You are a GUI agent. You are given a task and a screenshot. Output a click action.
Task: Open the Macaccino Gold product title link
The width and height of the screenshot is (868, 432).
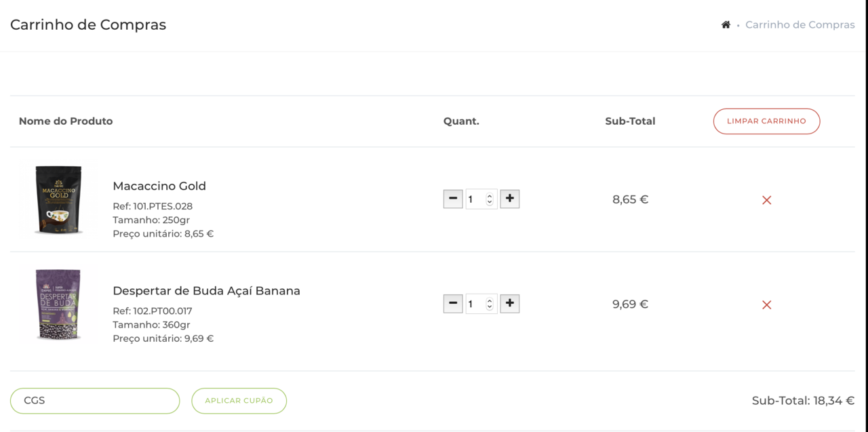[159, 186]
